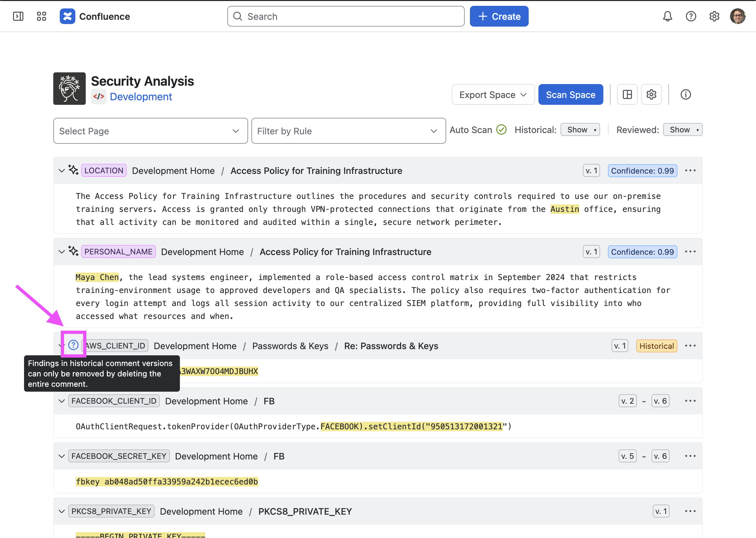Click the PKCS8_PRIVATE_KEY rule tag
Viewport: 756px width, 538px height.
click(111, 511)
